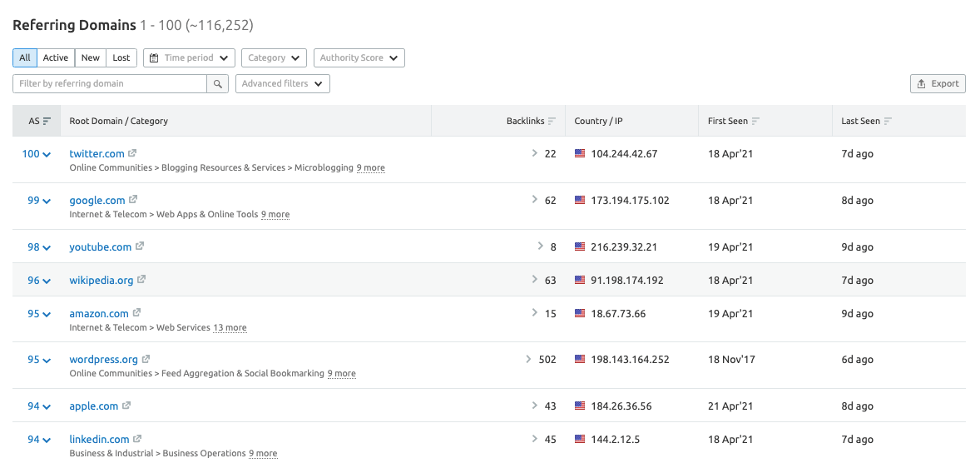This screenshot has height=468, width=980.
Task: Open external link icon beside wikipedia.org
Action: (141, 280)
